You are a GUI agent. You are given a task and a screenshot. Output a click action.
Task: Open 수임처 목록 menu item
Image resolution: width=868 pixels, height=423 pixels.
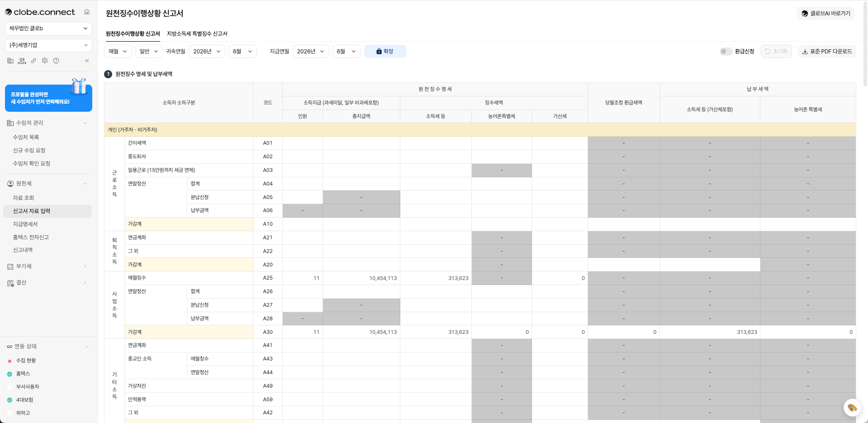47,137
